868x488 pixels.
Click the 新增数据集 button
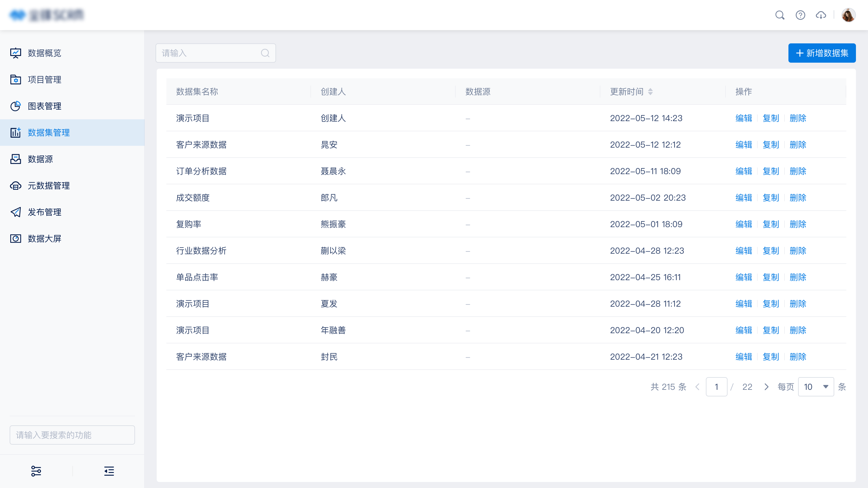(822, 53)
